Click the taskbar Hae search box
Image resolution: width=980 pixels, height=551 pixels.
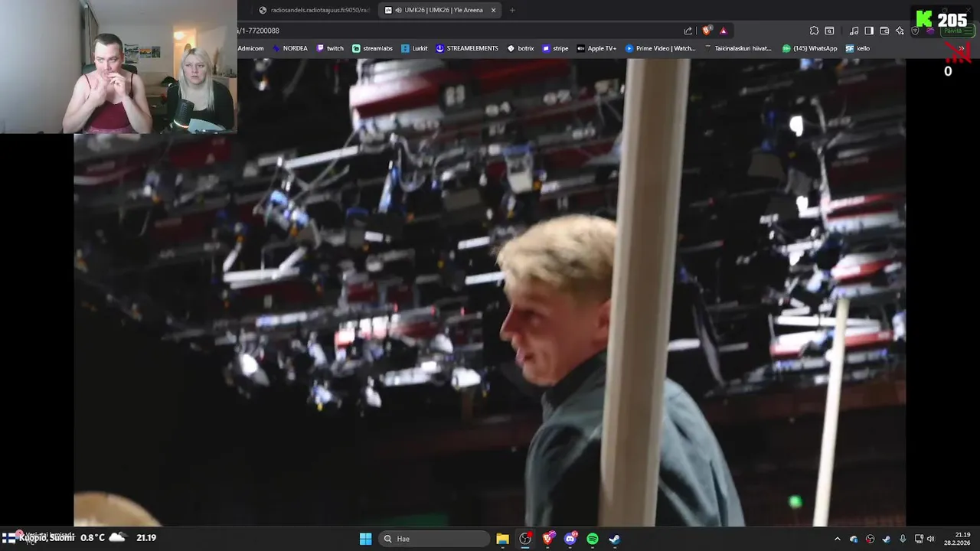coord(435,539)
